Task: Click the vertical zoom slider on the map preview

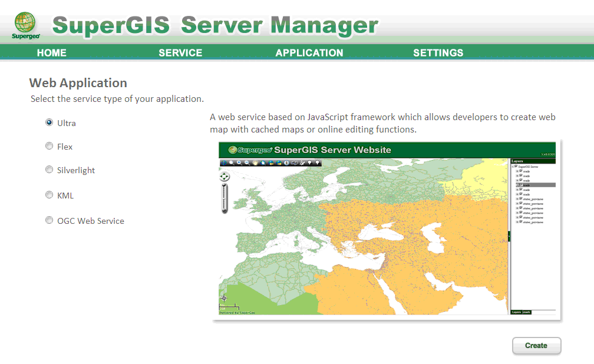Action: click(225, 198)
